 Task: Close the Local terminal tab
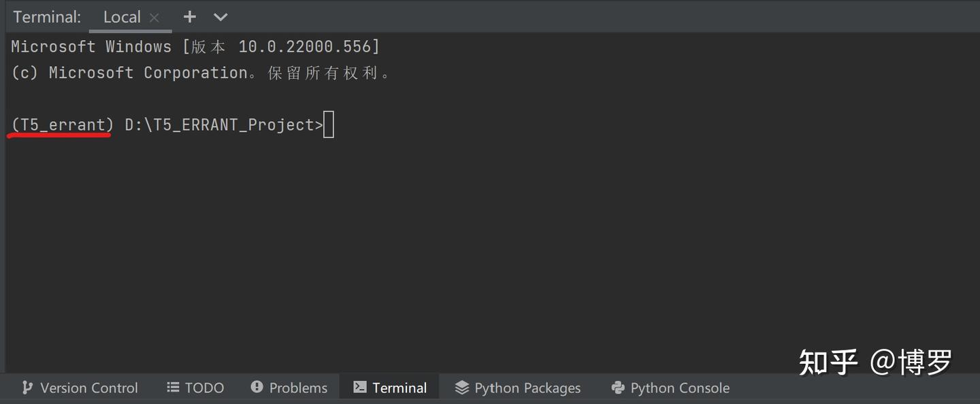pyautogui.click(x=154, y=18)
